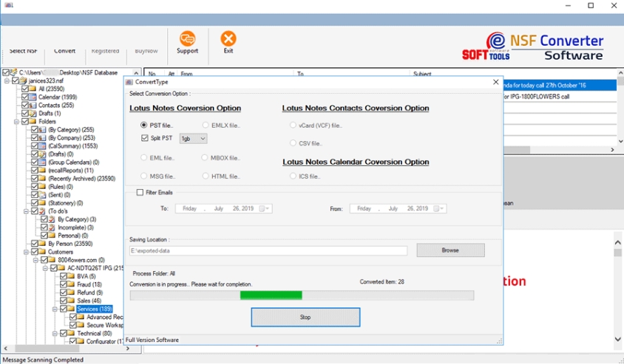Click the Drafts (1) folder icon
The height and width of the screenshot is (364, 624).
[x=33, y=113]
